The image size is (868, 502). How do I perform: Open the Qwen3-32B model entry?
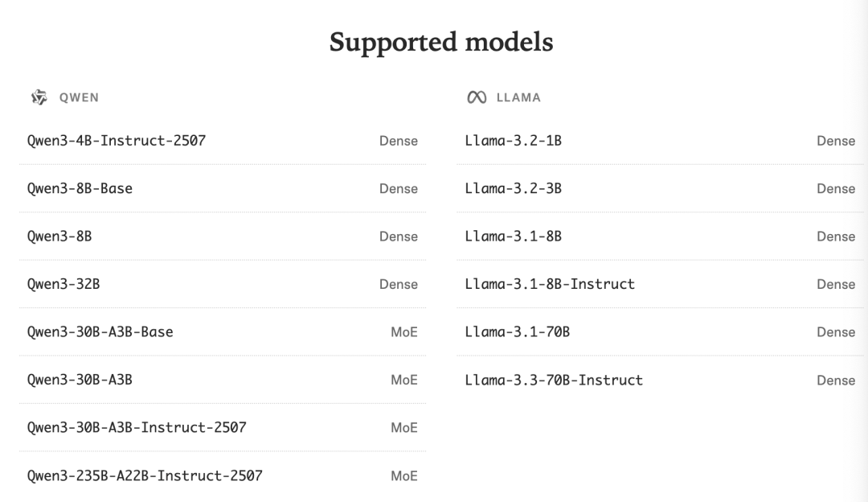(x=63, y=284)
